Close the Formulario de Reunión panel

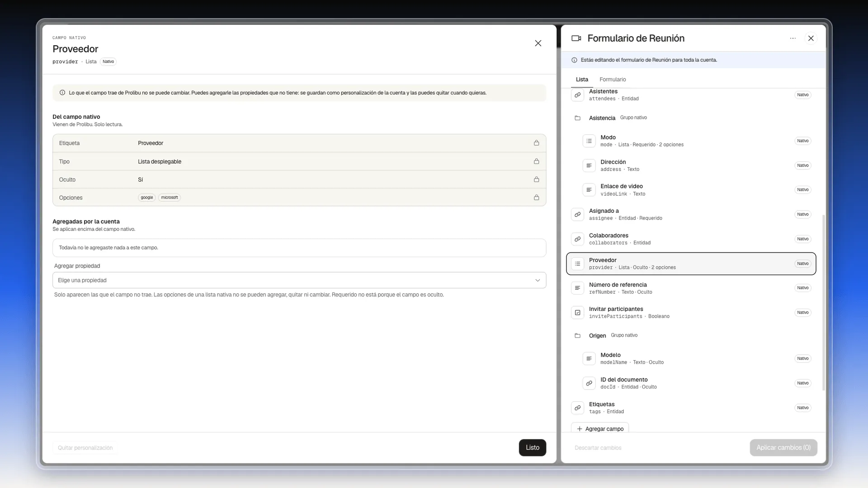point(811,38)
